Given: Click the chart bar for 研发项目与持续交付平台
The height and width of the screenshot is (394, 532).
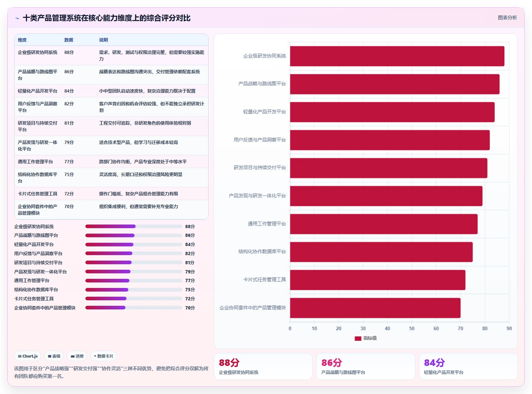Looking at the screenshot, I should [389, 168].
